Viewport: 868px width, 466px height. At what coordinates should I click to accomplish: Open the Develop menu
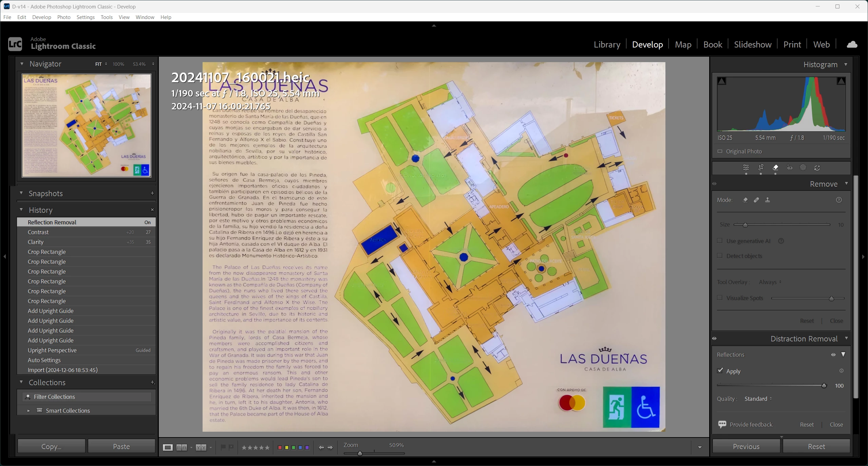[x=42, y=17]
